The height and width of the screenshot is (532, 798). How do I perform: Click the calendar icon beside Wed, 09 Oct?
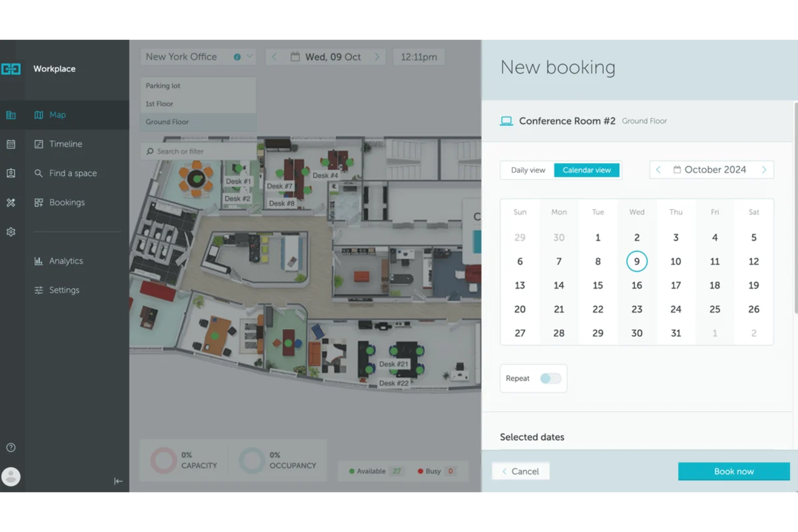pos(294,57)
